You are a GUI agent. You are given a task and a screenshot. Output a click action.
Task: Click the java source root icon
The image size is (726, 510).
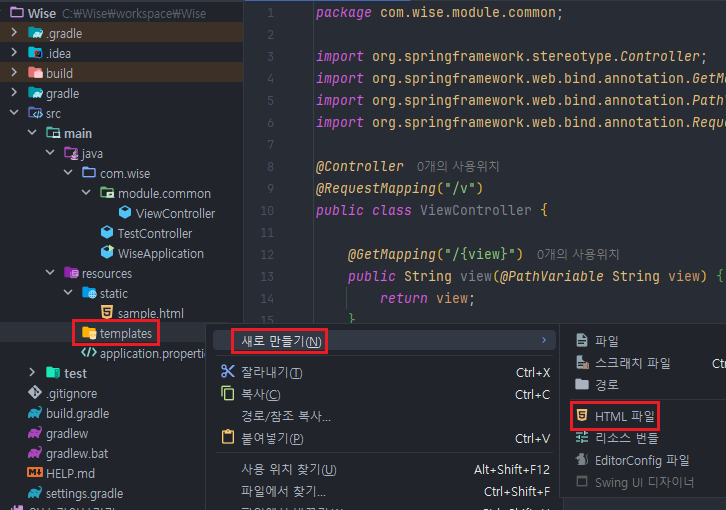[71, 153]
